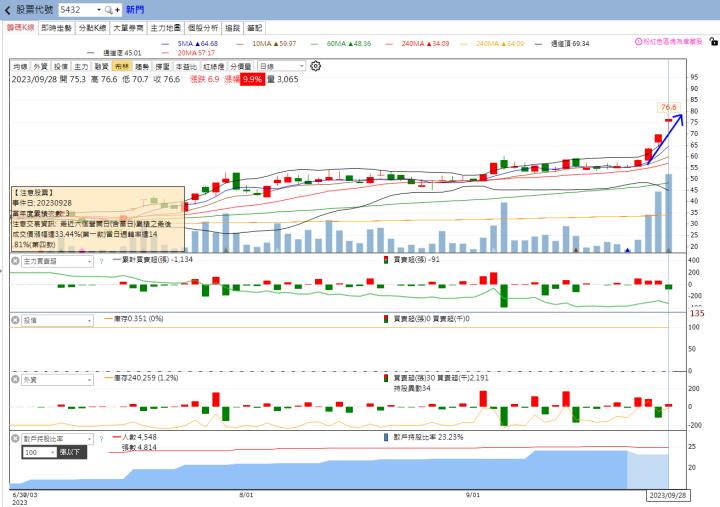
Task: Open the stock code 5432 dropdown
Action: pos(99,10)
